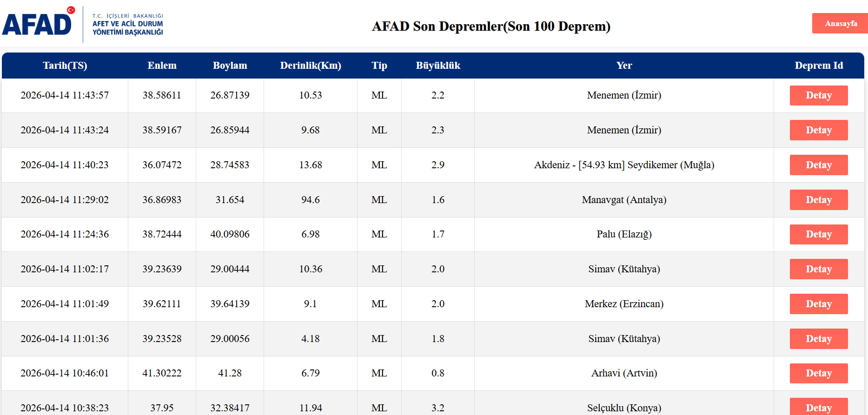The width and height of the screenshot is (868, 415).
Task: Click the Yer column header
Action: (x=624, y=66)
